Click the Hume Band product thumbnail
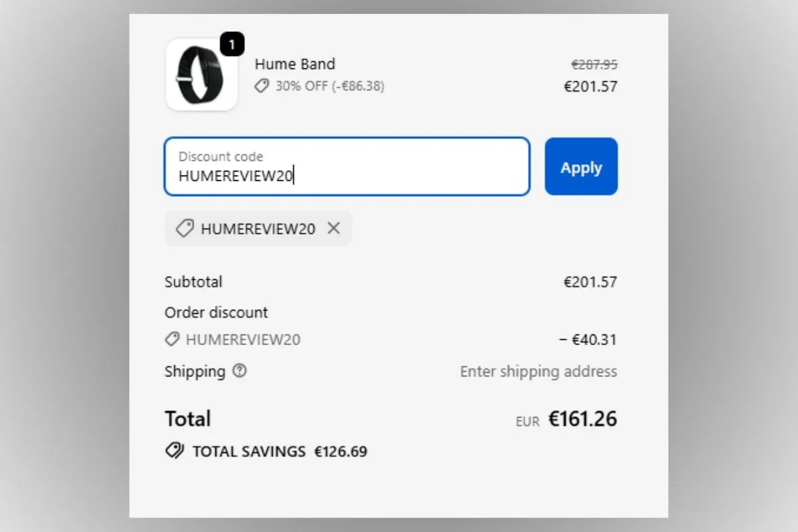Screen dimensions: 798x532 [201, 75]
